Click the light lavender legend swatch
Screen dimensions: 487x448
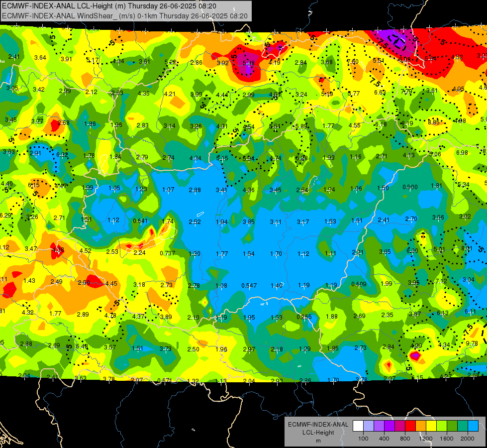(x=369, y=426)
